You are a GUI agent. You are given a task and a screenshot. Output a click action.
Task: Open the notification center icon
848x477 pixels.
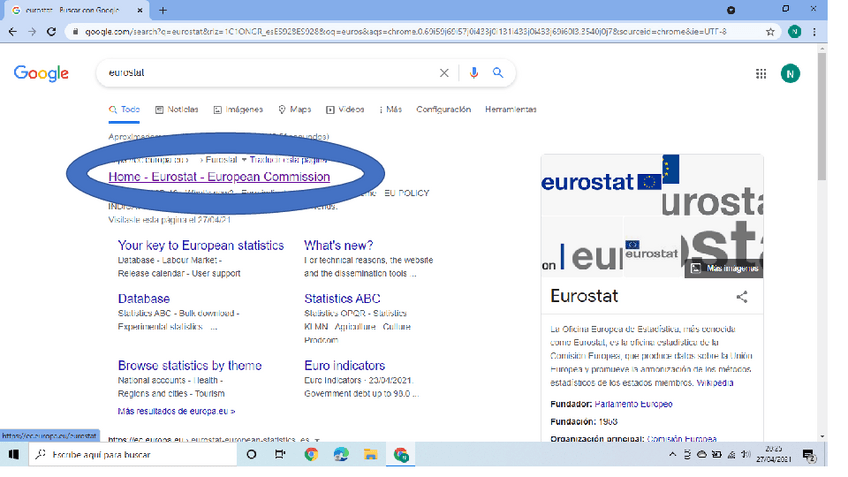(809, 455)
